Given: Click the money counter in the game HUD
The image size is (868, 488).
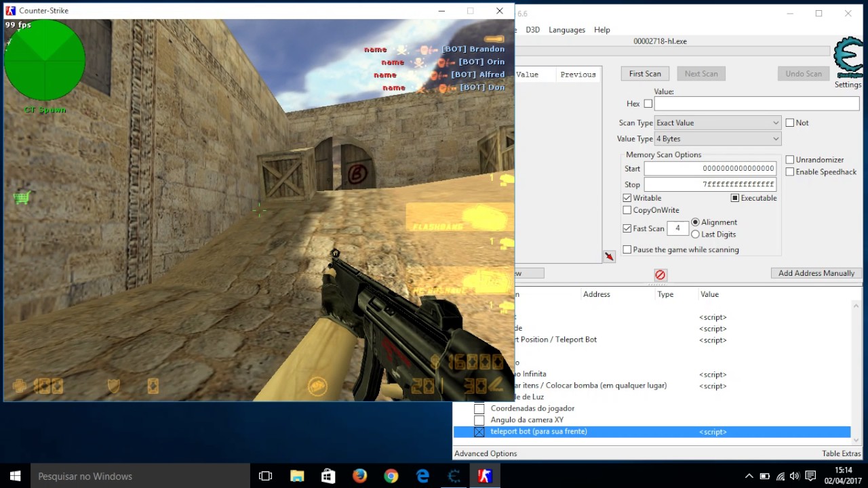Looking at the screenshot, I should pos(467,361).
